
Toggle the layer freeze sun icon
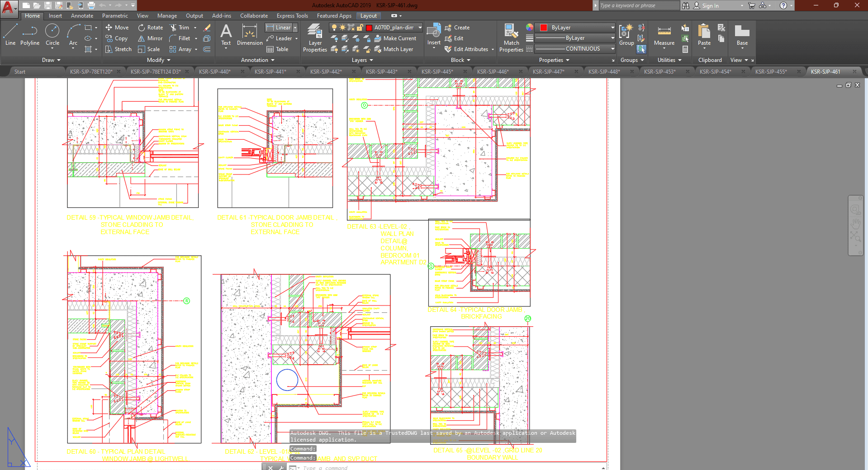tap(342, 28)
